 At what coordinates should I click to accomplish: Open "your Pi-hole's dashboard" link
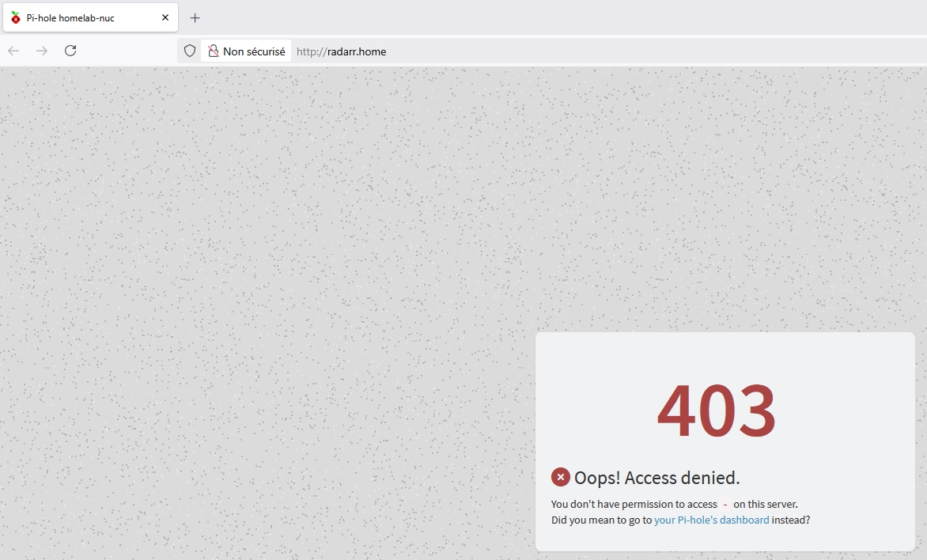pyautogui.click(x=711, y=520)
